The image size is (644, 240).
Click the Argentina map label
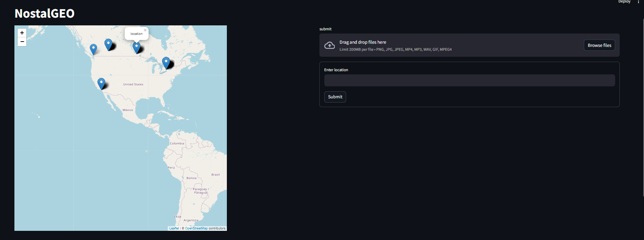(191, 220)
